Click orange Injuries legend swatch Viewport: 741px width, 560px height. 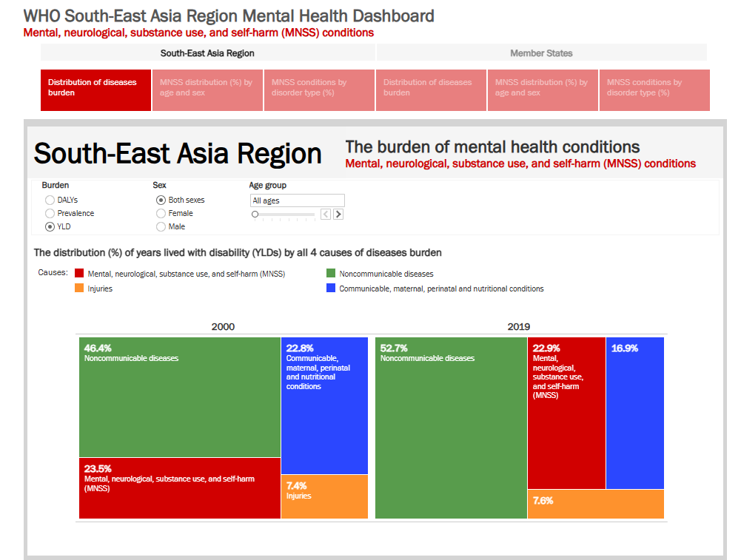tap(79, 288)
